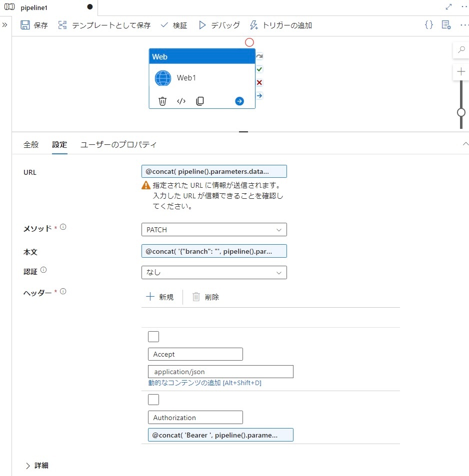
Task: Click the Web1 skipped dependency arrow icon
Action: pyautogui.click(x=259, y=56)
